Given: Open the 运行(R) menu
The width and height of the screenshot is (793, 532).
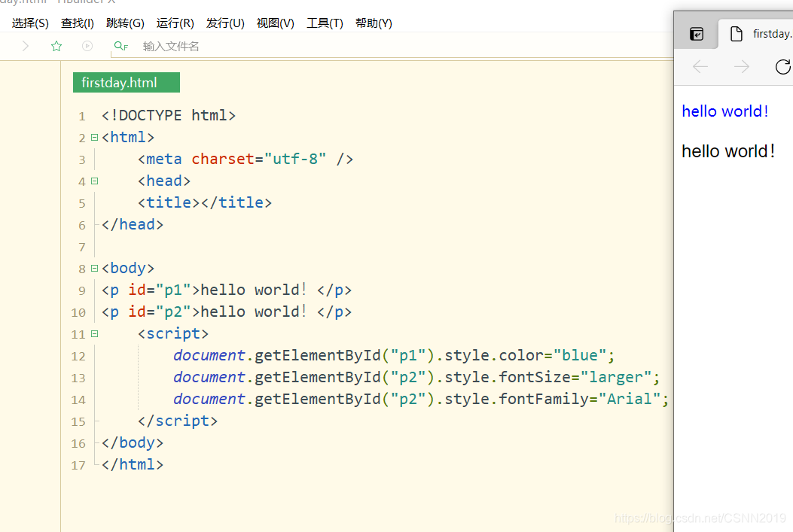Looking at the screenshot, I should tap(175, 23).
